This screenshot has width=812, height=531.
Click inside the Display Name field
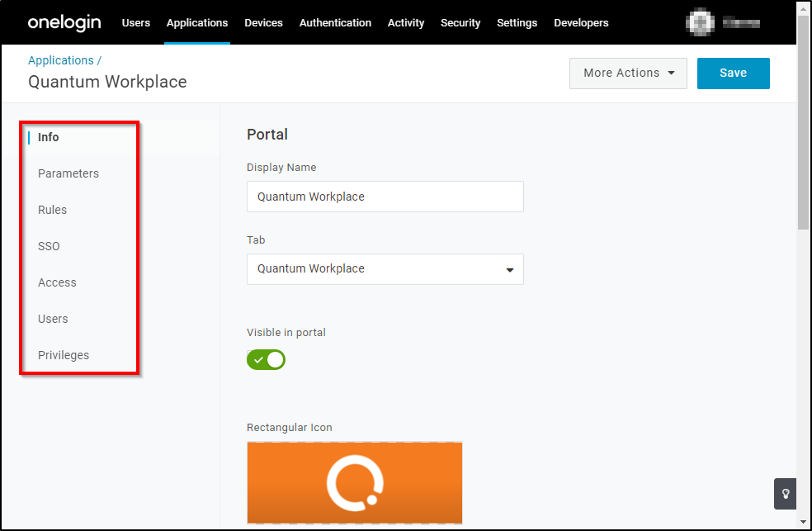(x=385, y=197)
